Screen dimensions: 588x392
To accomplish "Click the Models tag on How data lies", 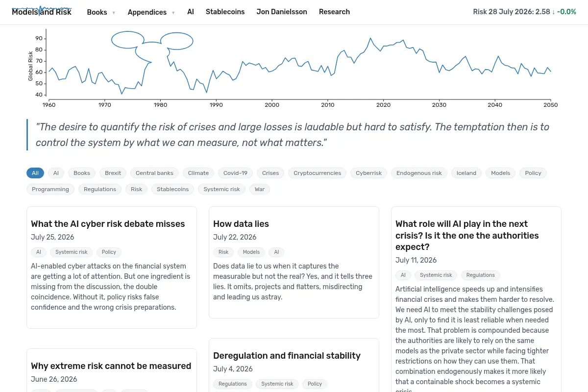I will pos(251,252).
